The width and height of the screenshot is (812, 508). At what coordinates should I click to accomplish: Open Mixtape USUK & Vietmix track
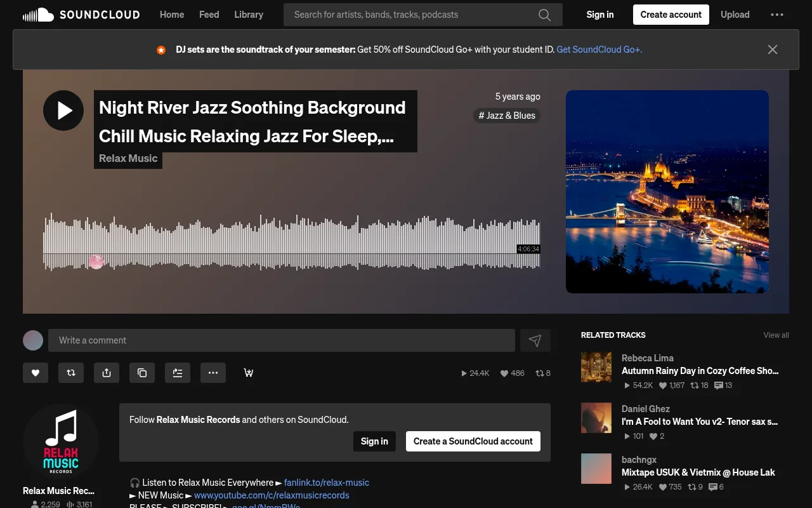point(698,472)
